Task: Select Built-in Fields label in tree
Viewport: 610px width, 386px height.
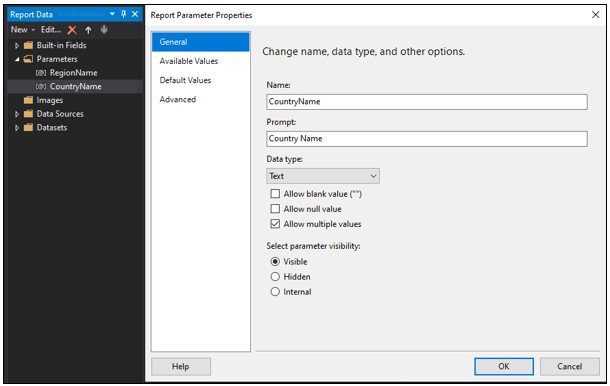Action: pyautogui.click(x=61, y=45)
